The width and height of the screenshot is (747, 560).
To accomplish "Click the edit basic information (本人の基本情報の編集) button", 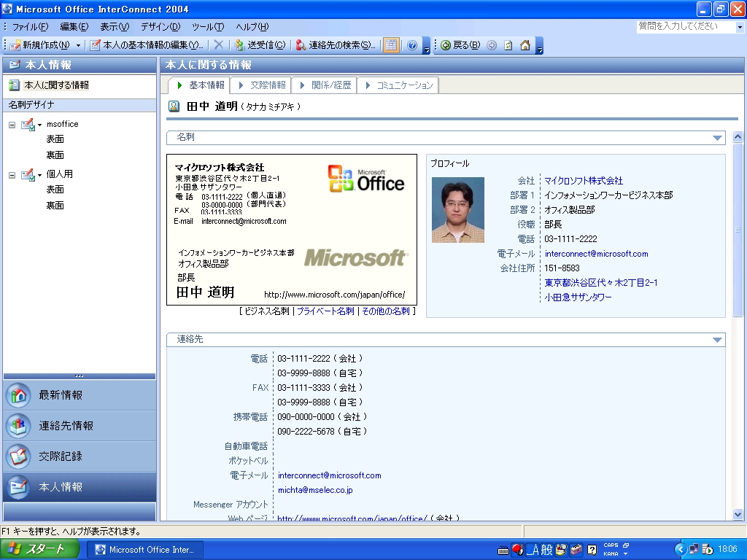I will pyautogui.click(x=147, y=45).
